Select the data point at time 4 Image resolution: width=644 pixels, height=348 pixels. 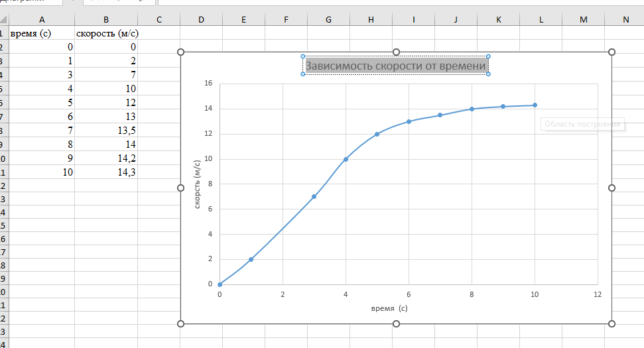click(346, 159)
